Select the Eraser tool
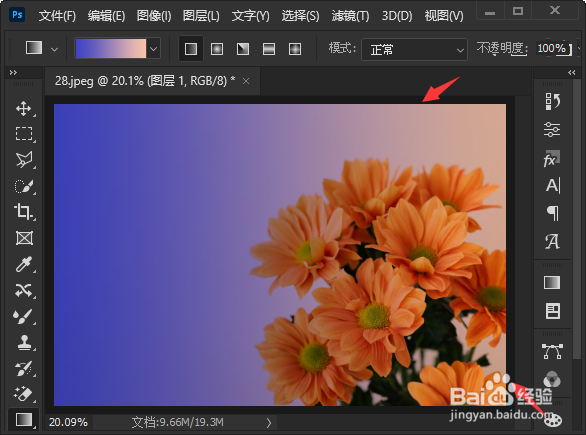Image resolution: width=586 pixels, height=435 pixels. 24,394
